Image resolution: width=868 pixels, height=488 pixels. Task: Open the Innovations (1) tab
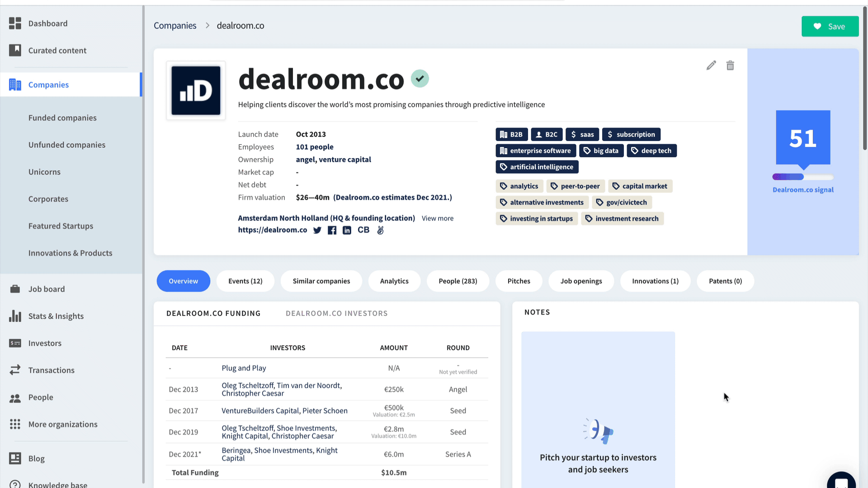pos(655,281)
